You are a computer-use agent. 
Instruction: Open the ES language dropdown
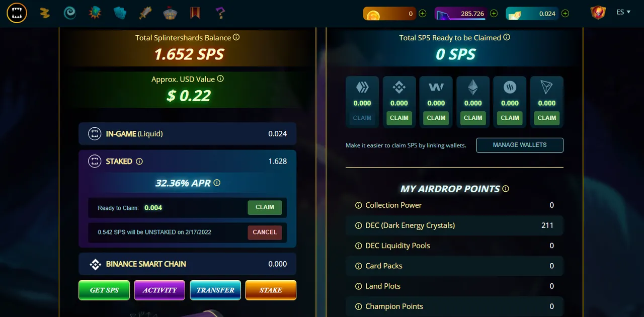pyautogui.click(x=623, y=12)
